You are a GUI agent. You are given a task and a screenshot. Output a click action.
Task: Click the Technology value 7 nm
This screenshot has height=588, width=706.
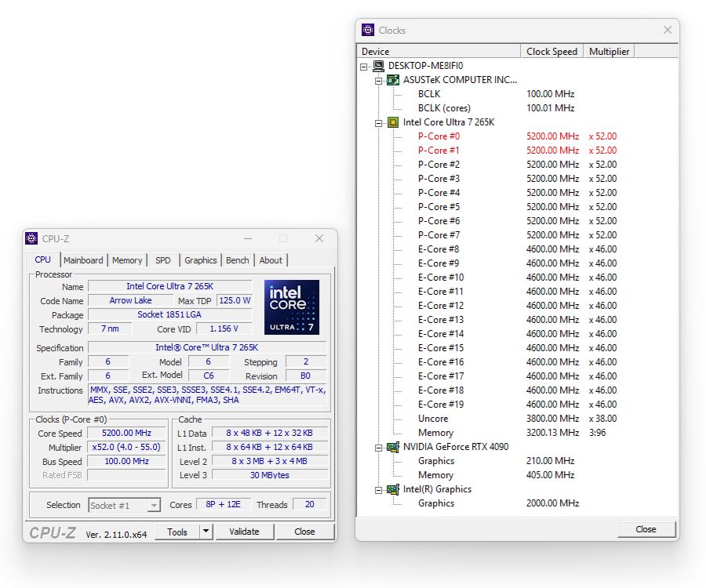pos(110,328)
